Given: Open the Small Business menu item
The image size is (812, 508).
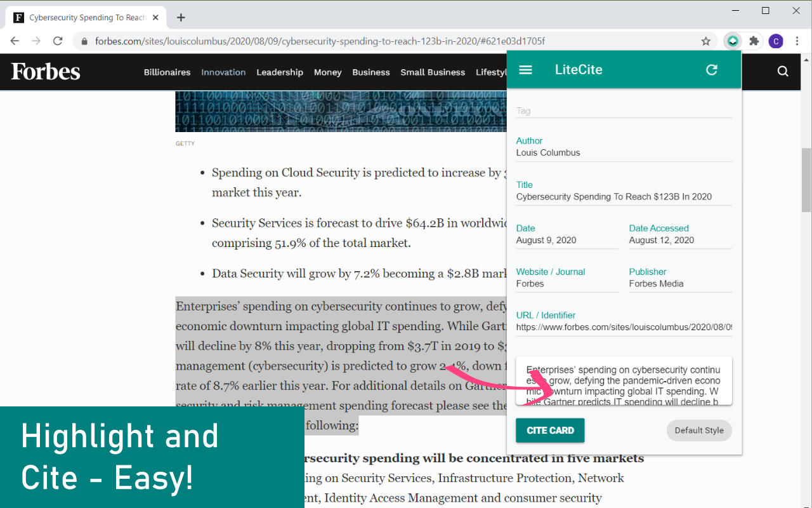Looking at the screenshot, I should point(433,72).
